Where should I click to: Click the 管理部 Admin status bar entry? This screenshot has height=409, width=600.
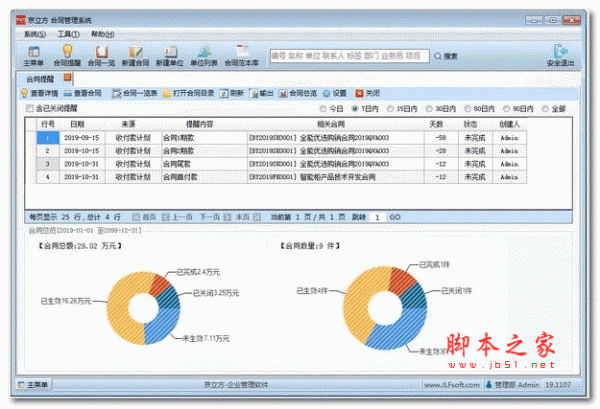[x=512, y=385]
